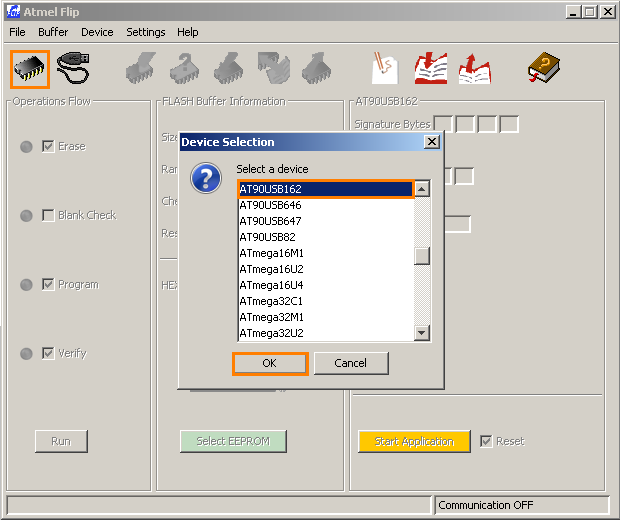The width and height of the screenshot is (620, 520).
Task: Toggle the Verify checkbox
Action: pos(48,353)
